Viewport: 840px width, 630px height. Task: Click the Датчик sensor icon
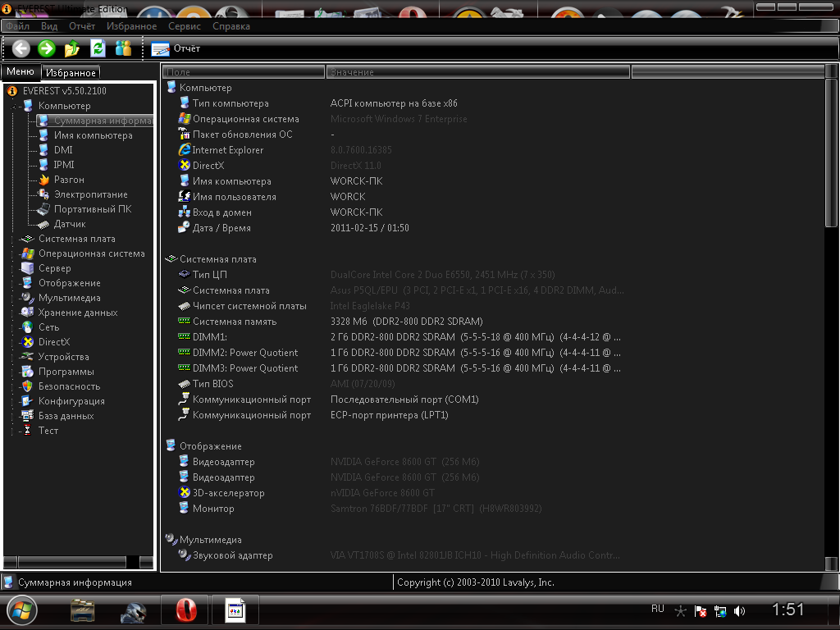click(43, 224)
